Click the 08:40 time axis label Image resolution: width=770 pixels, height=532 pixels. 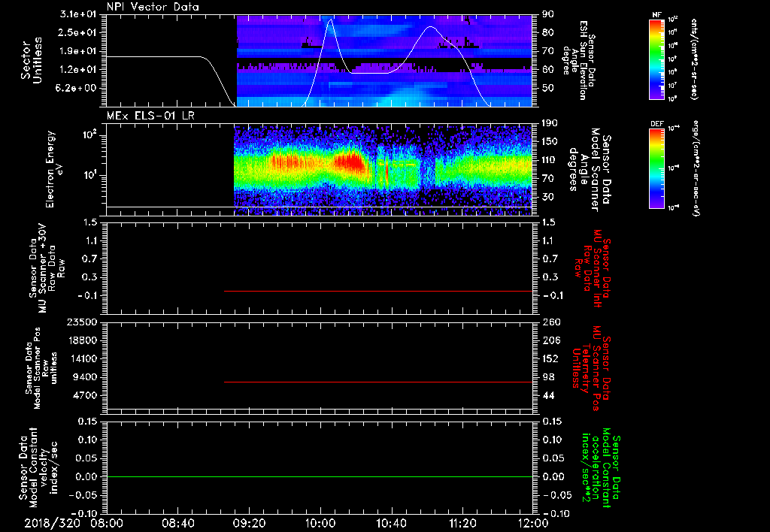click(177, 524)
